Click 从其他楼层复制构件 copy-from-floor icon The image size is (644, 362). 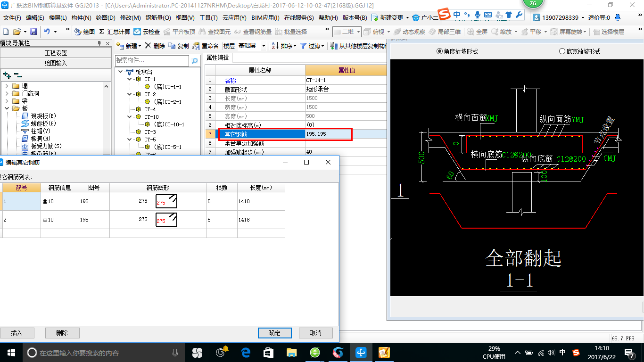point(334,46)
